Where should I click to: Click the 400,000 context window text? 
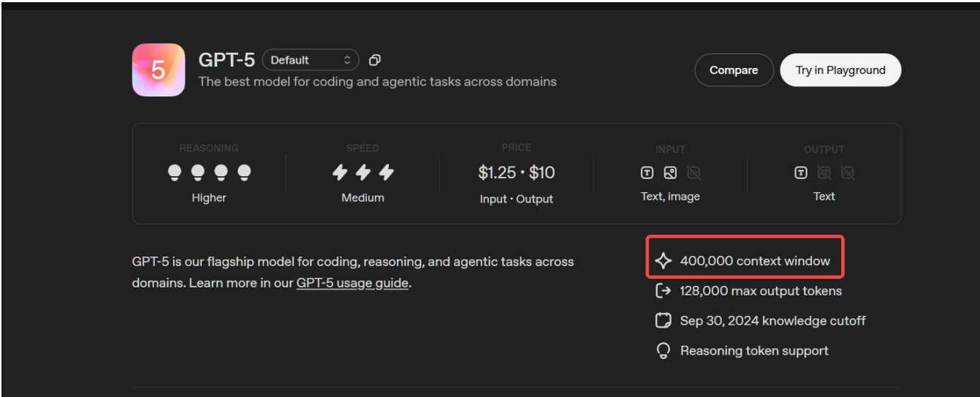click(x=755, y=260)
